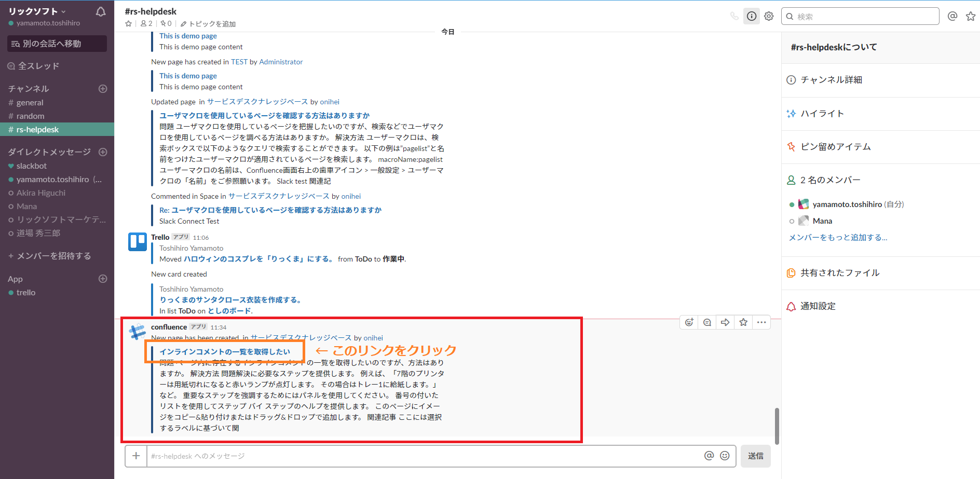
Task: Collapse 2 名のメンバー section
Action: pyautogui.click(x=881, y=180)
